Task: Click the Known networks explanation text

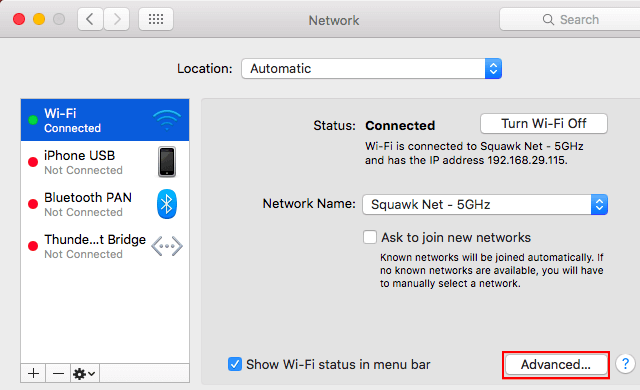Action: pyautogui.click(x=491, y=270)
